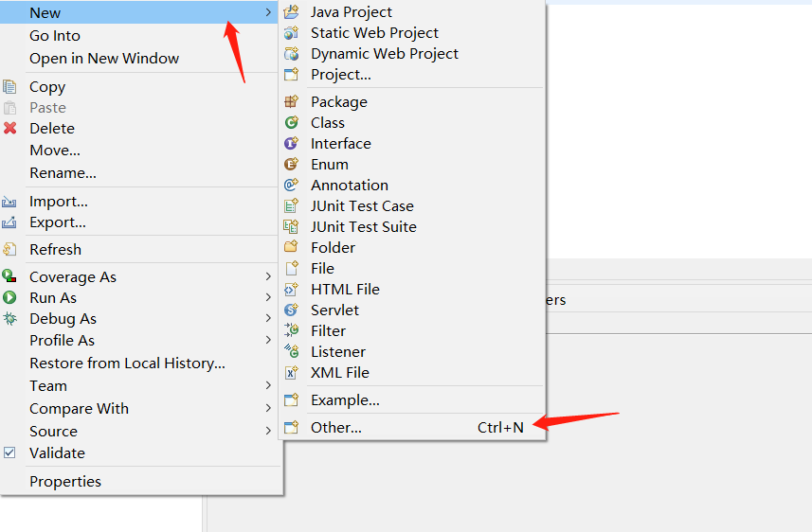Click the Debug As bug icon

point(9,318)
